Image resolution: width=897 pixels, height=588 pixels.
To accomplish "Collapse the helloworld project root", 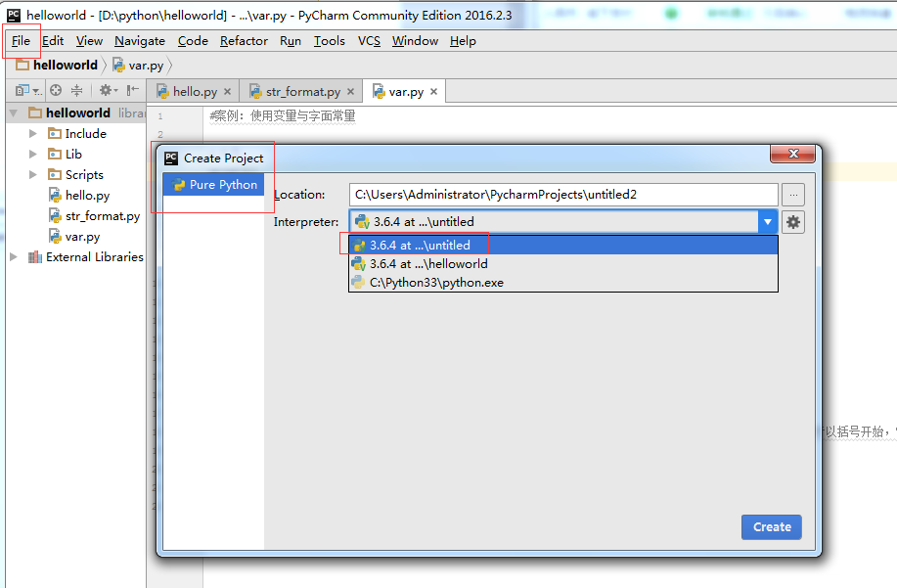I will tap(14, 113).
